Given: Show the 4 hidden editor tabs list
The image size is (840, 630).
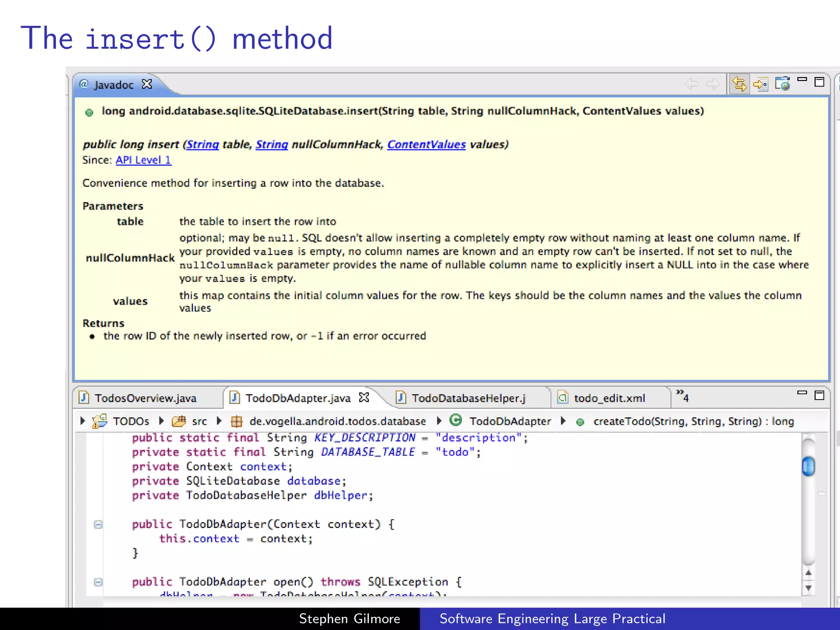Looking at the screenshot, I should click(682, 396).
